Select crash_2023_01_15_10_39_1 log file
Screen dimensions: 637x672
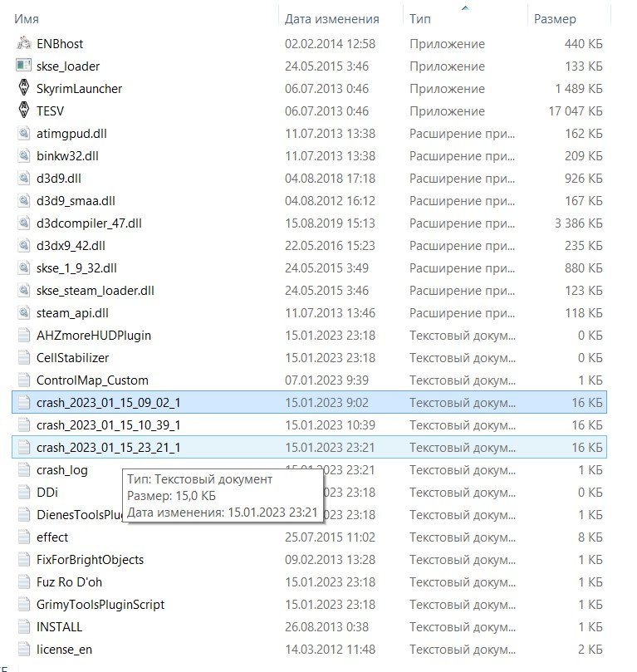click(x=108, y=424)
